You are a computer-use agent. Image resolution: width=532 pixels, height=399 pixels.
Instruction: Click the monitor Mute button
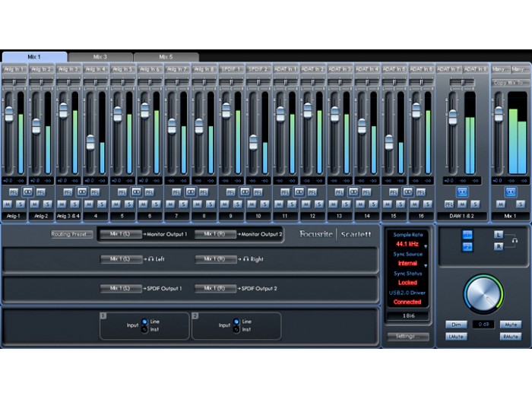point(511,325)
